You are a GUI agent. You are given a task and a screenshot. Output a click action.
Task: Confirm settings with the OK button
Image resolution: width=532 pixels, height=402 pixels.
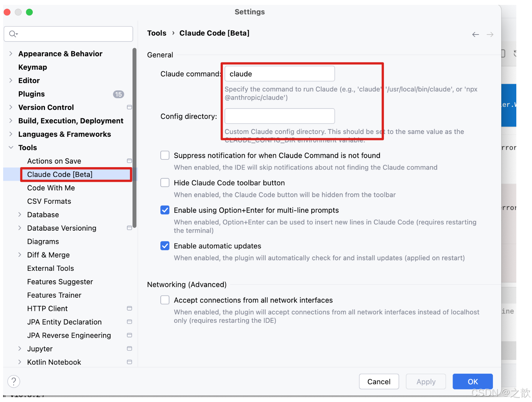pos(473,381)
